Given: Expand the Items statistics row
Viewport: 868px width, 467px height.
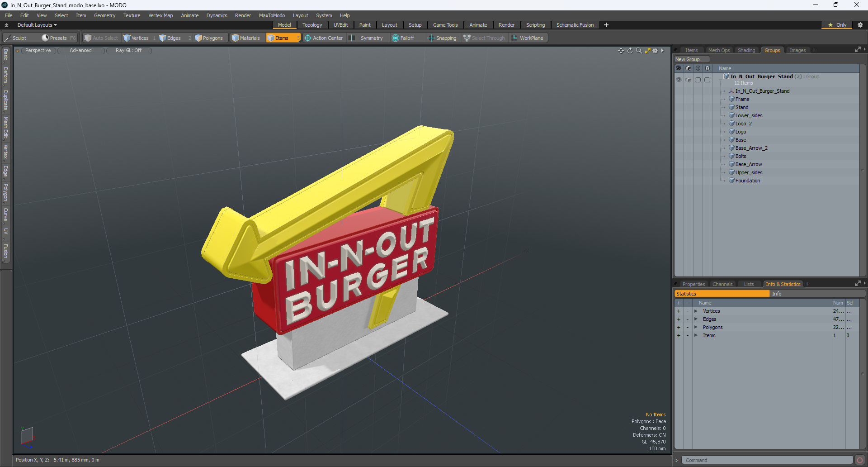Looking at the screenshot, I should click(x=696, y=335).
